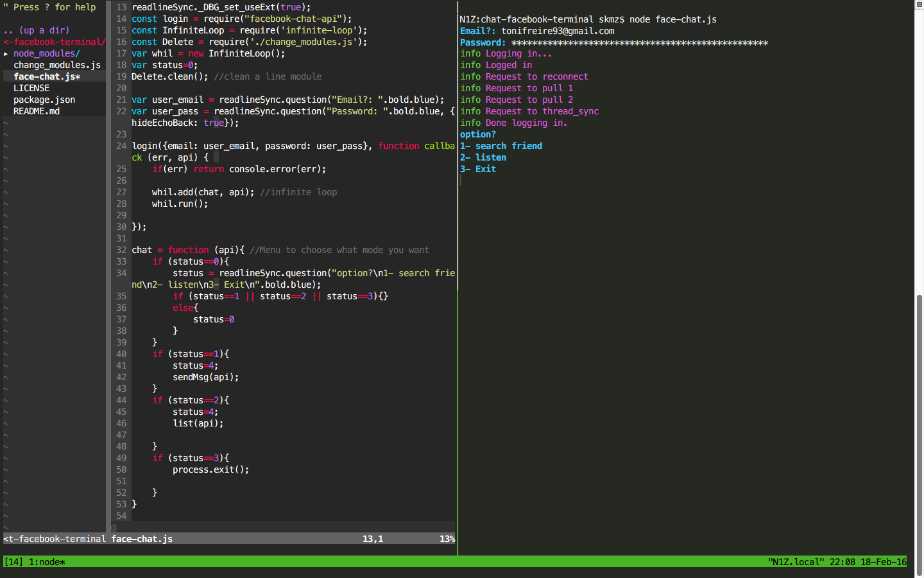The width and height of the screenshot is (924, 578).
Task: Select face-chat.js in the file tree
Action: point(47,76)
